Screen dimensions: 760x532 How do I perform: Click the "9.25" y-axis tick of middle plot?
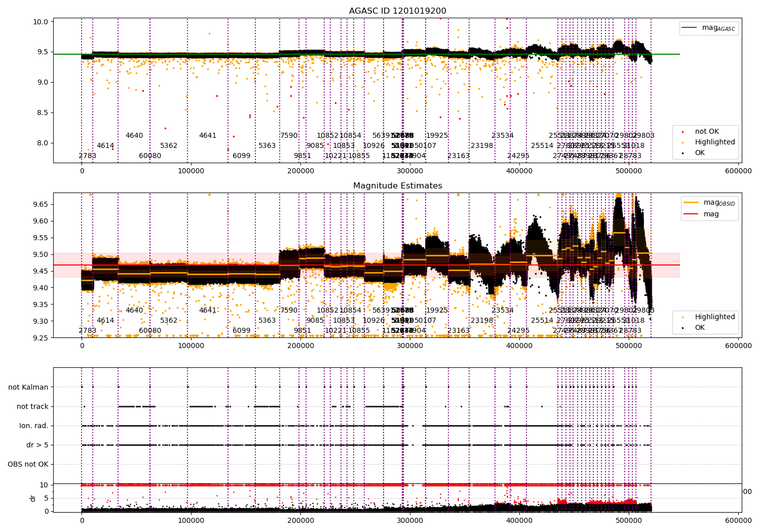[41, 338]
